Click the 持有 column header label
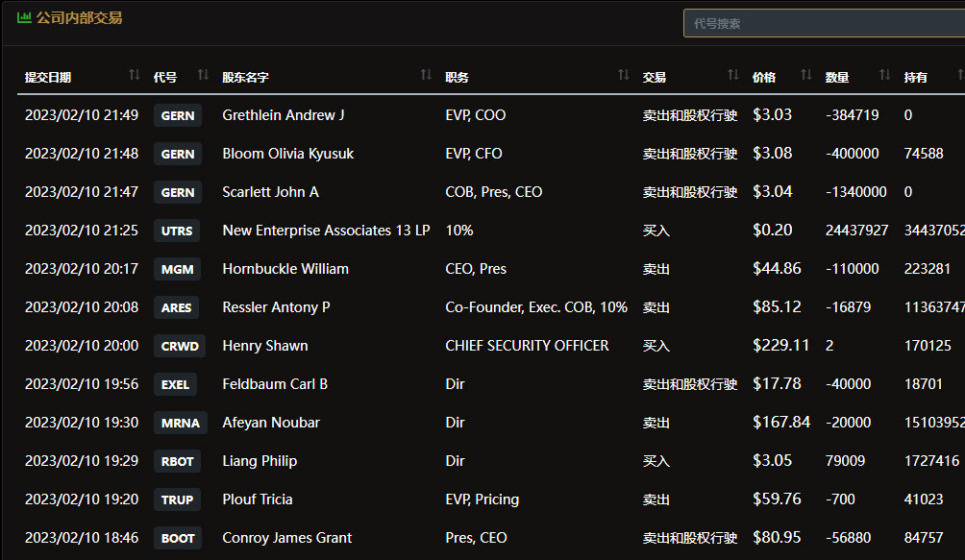 pyautogui.click(x=915, y=77)
